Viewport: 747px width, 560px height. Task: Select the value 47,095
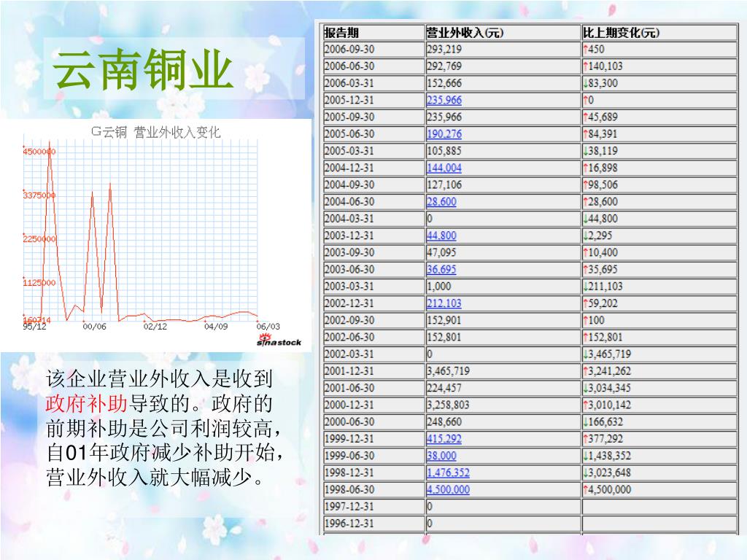click(x=441, y=252)
